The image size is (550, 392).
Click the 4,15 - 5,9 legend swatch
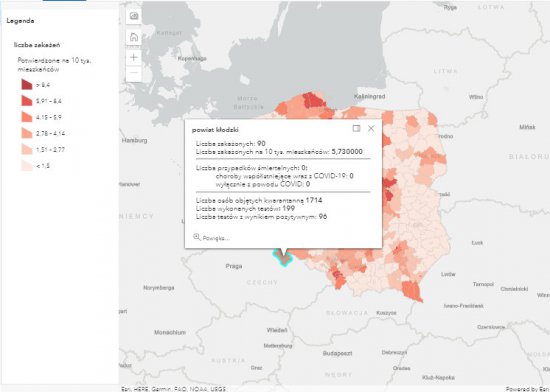(27, 117)
